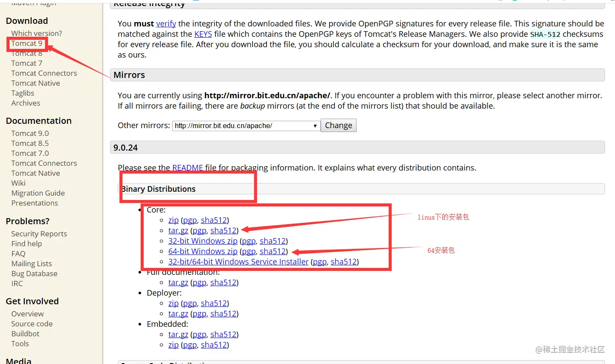Open pgp for Embedded tar.gz
The width and height of the screenshot is (615, 364).
click(x=200, y=335)
